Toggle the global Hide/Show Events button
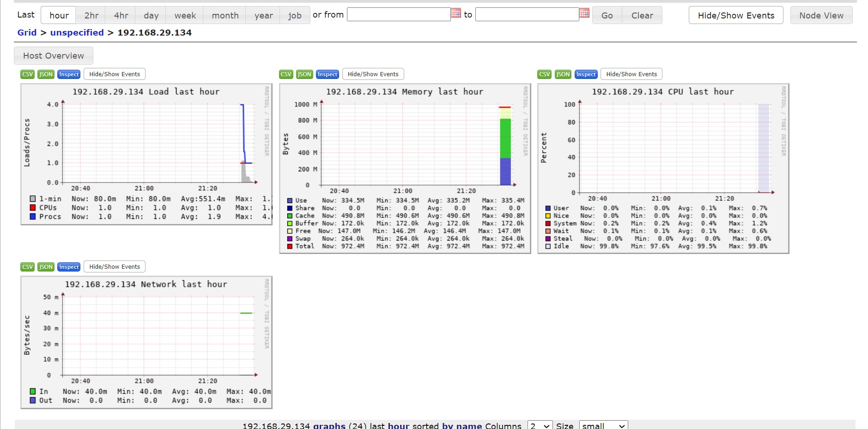 (x=736, y=15)
